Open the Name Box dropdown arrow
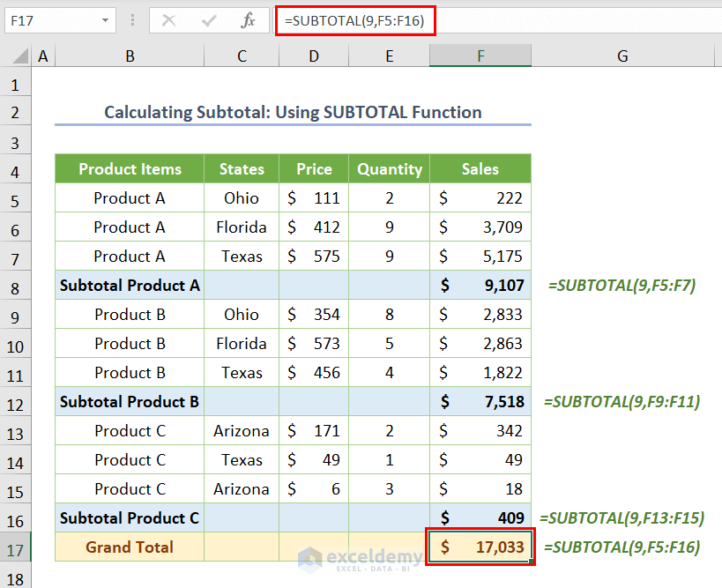Image resolution: width=722 pixels, height=588 pixels. (106, 20)
